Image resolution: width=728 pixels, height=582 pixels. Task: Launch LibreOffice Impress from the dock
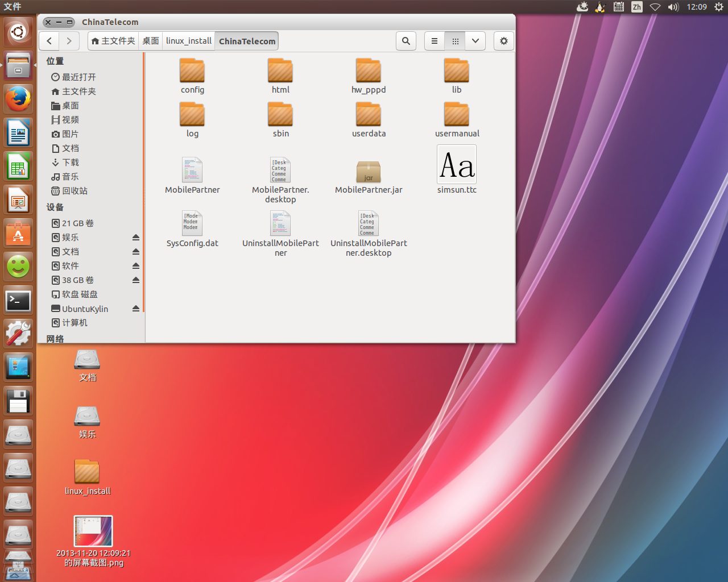click(x=18, y=200)
